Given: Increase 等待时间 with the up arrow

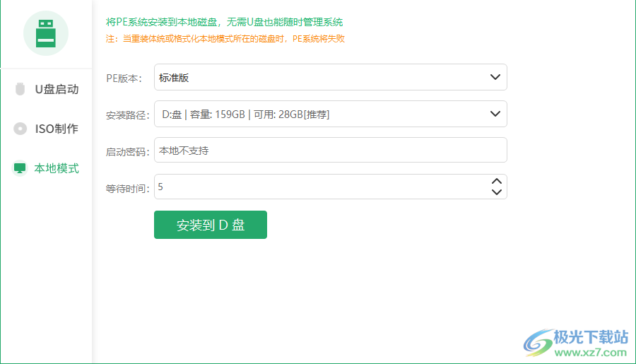Looking at the screenshot, I should click(x=496, y=181).
